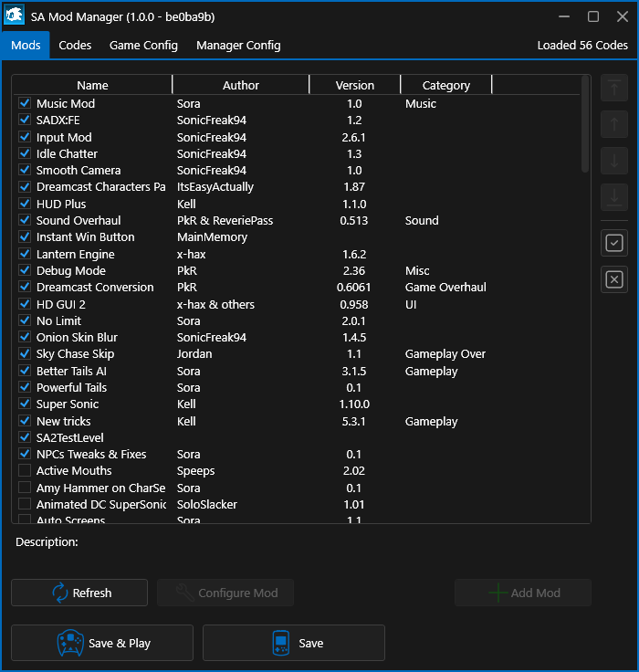Viewport: 639px width, 672px height.
Task: Open the Codes tab
Action: tap(75, 45)
